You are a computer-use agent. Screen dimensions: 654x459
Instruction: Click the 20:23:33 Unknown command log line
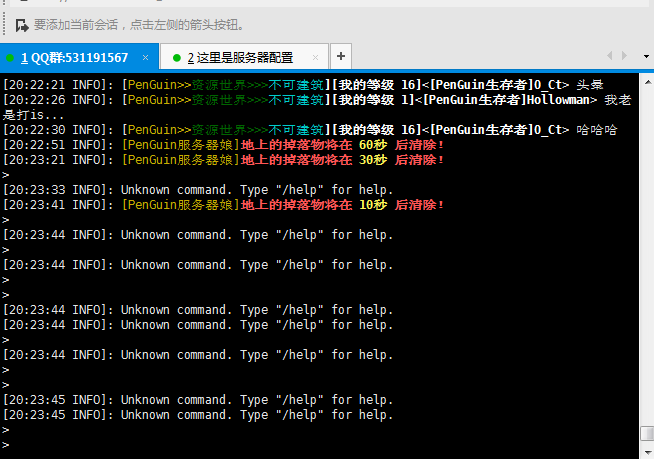tap(200, 190)
